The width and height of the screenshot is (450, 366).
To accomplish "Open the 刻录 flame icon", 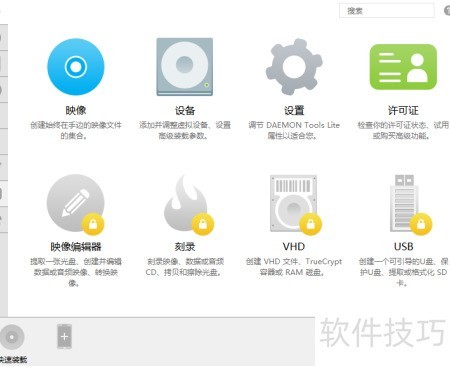I will [x=185, y=203].
